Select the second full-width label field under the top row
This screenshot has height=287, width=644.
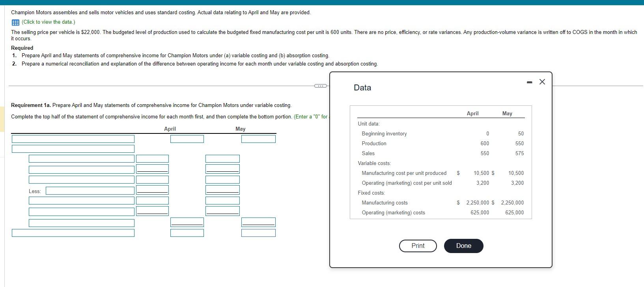(73, 149)
